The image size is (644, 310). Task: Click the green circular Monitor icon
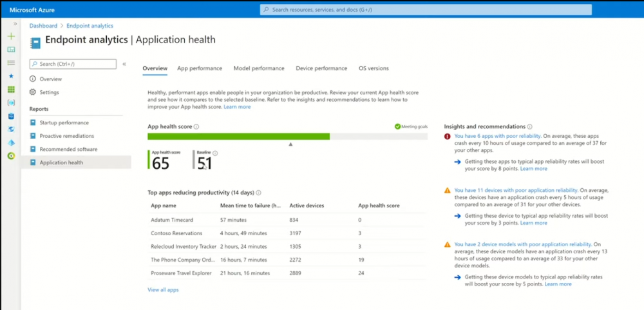(11, 156)
